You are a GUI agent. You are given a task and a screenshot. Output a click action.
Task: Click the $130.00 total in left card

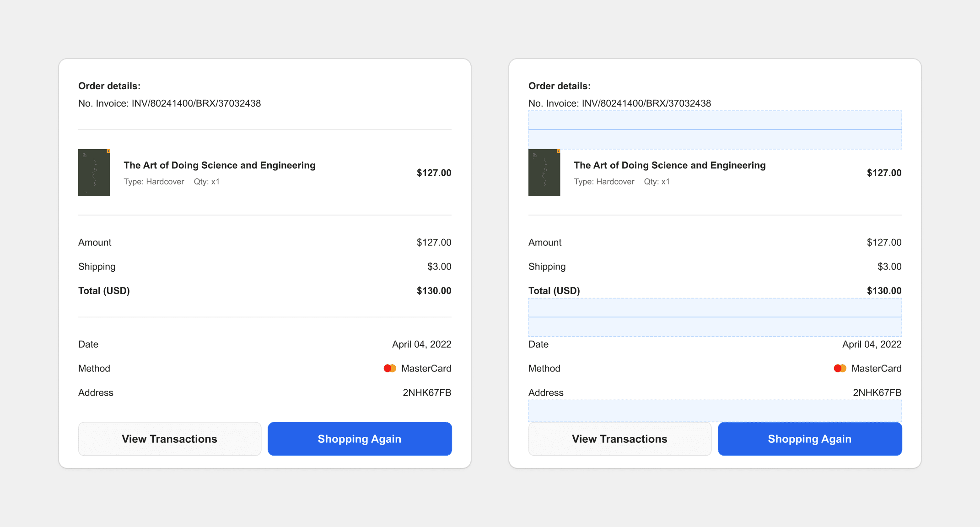click(434, 291)
